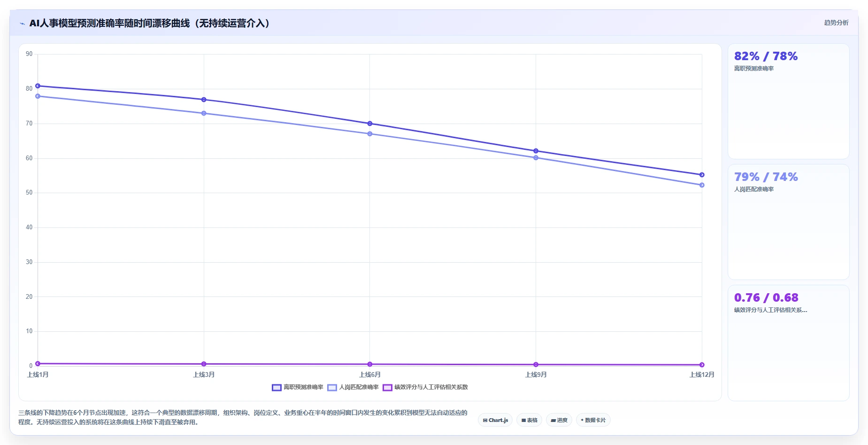Click the 上线6月 x-axis label
The height and width of the screenshot is (445, 868).
tap(370, 375)
